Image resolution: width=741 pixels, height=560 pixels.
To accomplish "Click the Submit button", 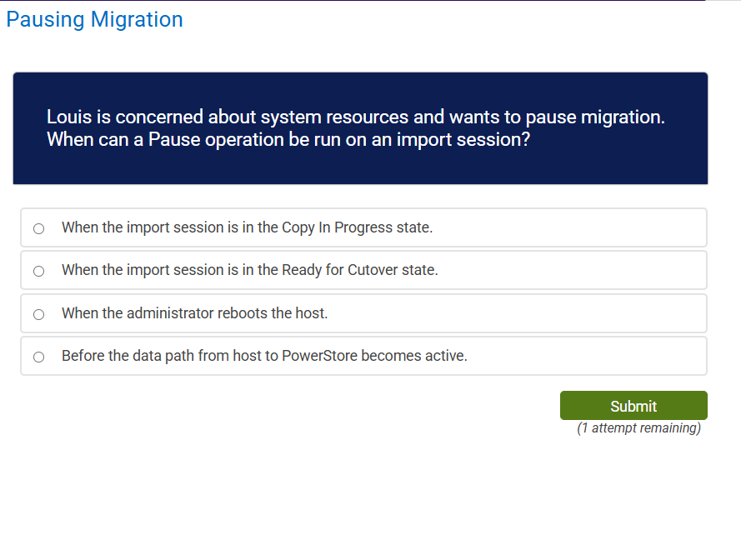I will 633,406.
